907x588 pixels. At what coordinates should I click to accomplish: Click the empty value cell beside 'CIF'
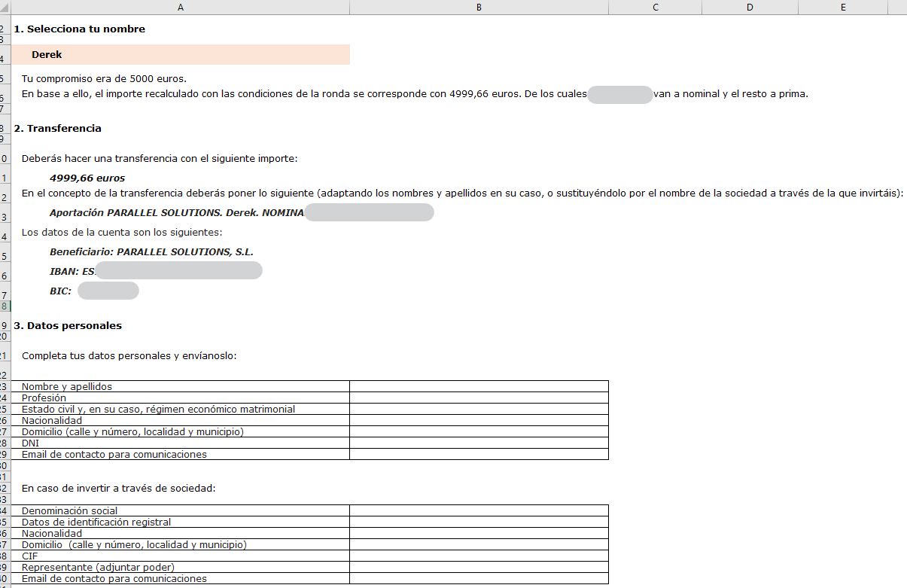pyautogui.click(x=479, y=556)
